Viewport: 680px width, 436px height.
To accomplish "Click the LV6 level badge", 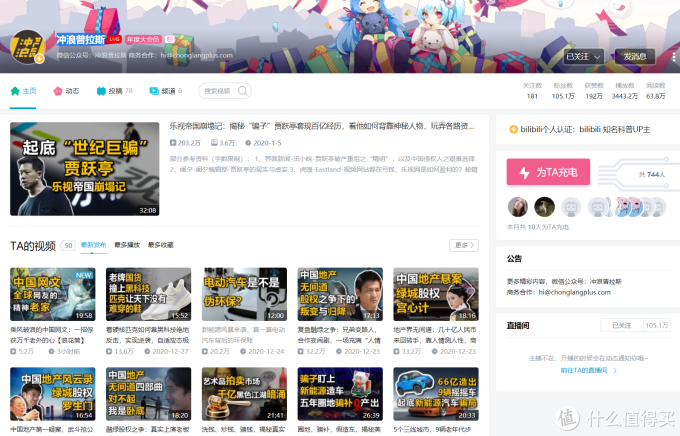I will (x=114, y=39).
